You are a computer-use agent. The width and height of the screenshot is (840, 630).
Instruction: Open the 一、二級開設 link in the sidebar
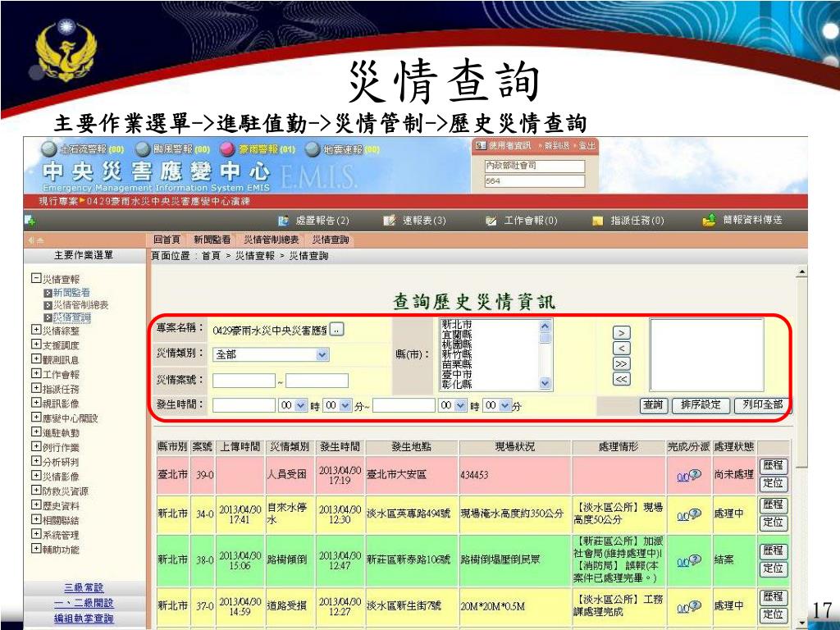click(x=84, y=603)
